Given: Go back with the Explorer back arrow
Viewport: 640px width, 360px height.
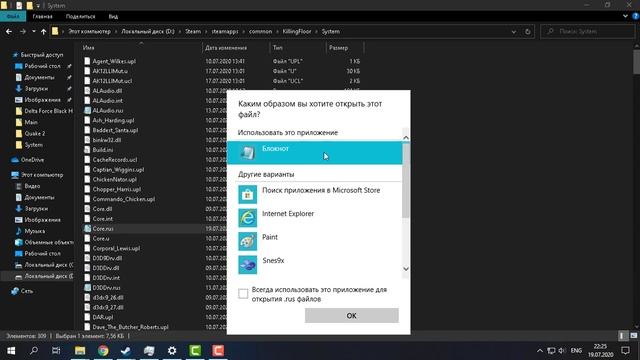Looking at the screenshot, I should click(x=9, y=31).
